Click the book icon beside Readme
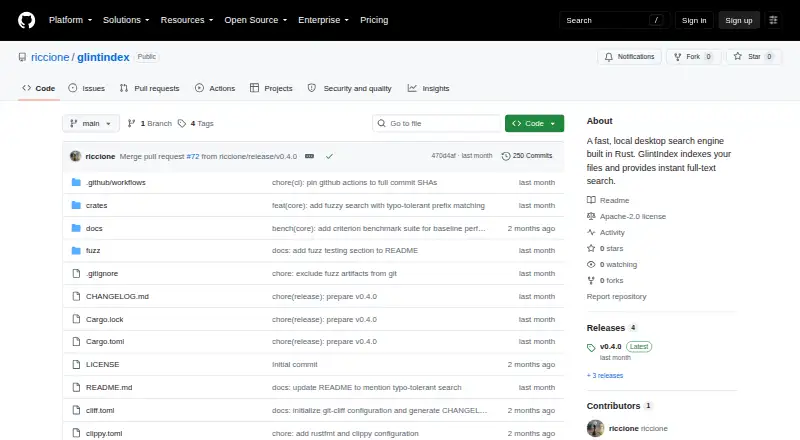The image size is (800, 440). coord(591,200)
